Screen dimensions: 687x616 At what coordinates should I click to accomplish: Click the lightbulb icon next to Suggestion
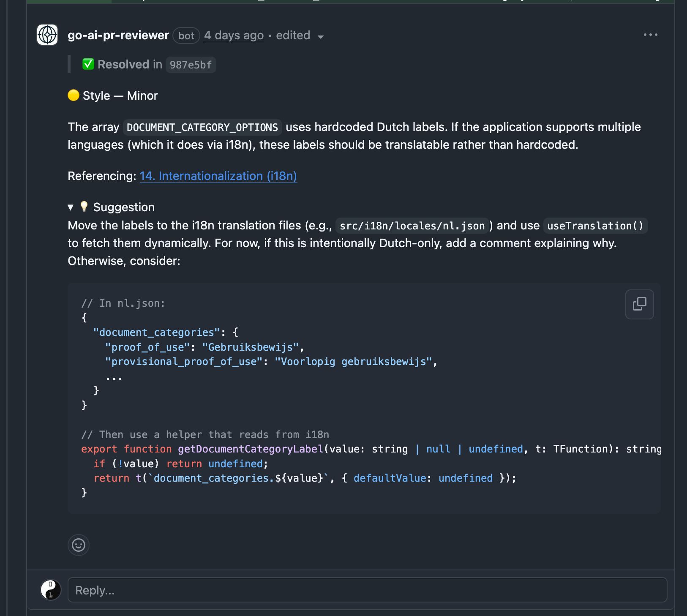[x=85, y=207]
